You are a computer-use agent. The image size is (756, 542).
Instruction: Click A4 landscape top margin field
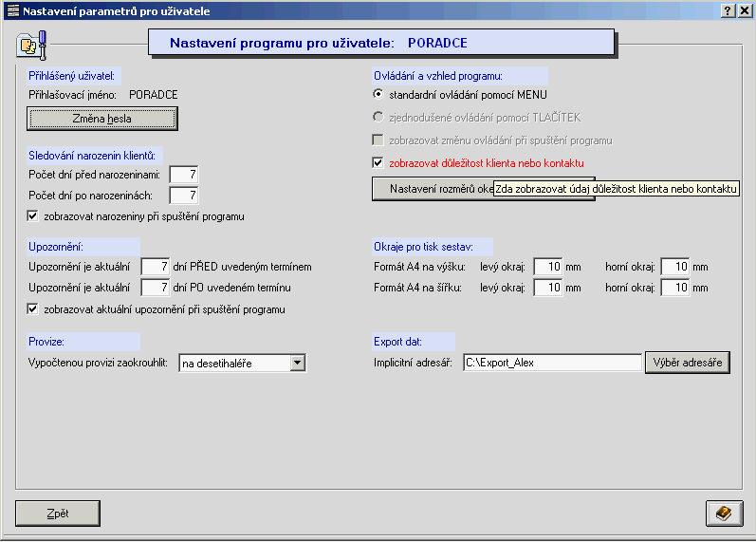click(674, 288)
